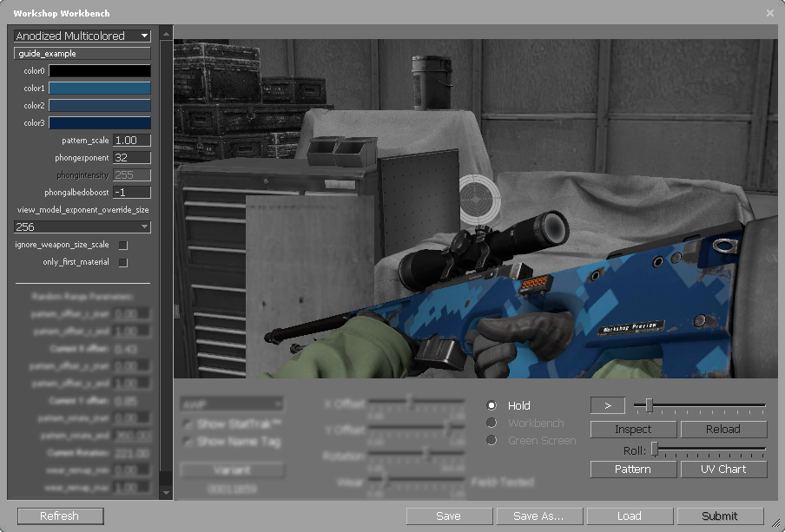Click the parameters panel scroll-up arrow
Screen dimensions: 785x532
(166, 34)
